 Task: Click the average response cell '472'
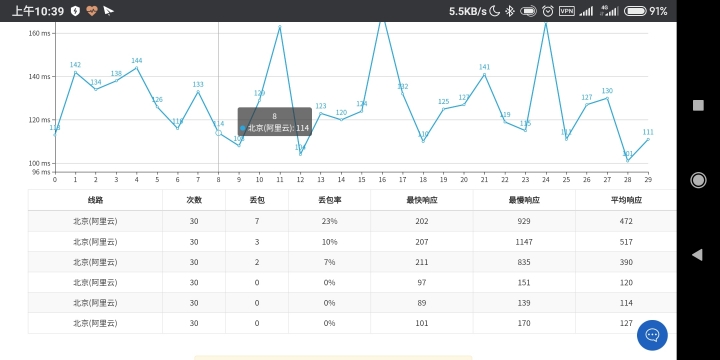pos(626,221)
